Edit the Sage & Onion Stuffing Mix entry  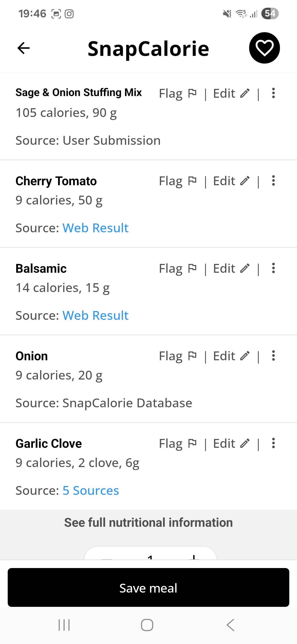tap(231, 94)
